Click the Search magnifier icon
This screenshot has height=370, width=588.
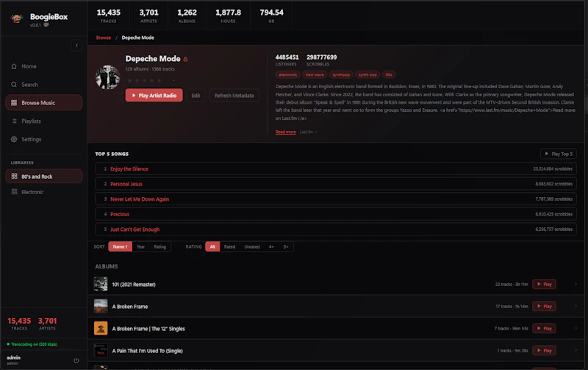[x=14, y=85]
